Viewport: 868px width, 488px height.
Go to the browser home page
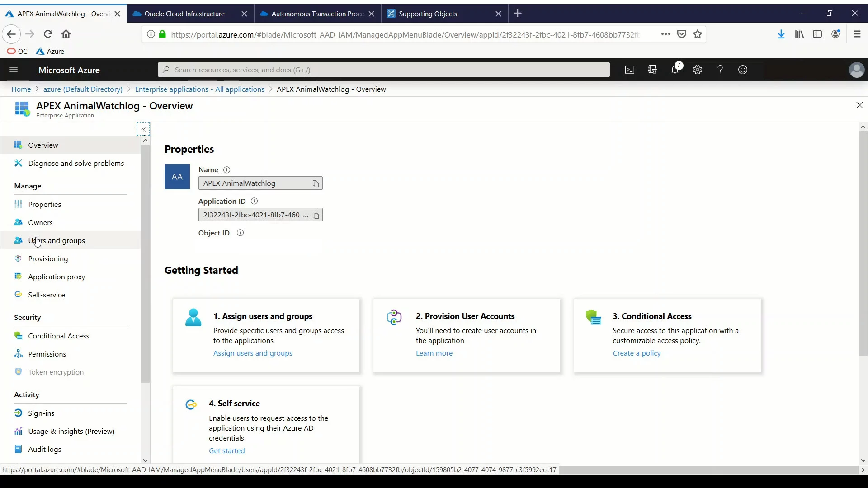tap(66, 34)
